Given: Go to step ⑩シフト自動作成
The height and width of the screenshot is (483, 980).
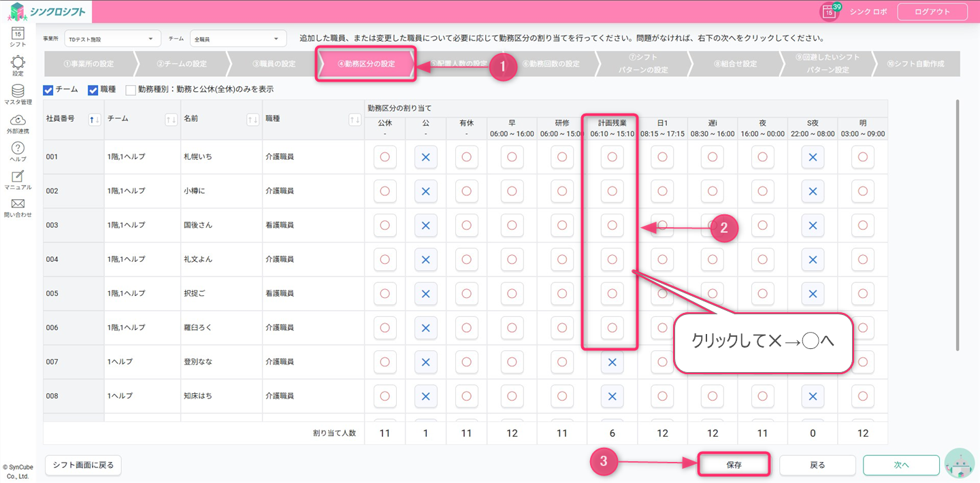Looking at the screenshot, I should tap(916, 64).
